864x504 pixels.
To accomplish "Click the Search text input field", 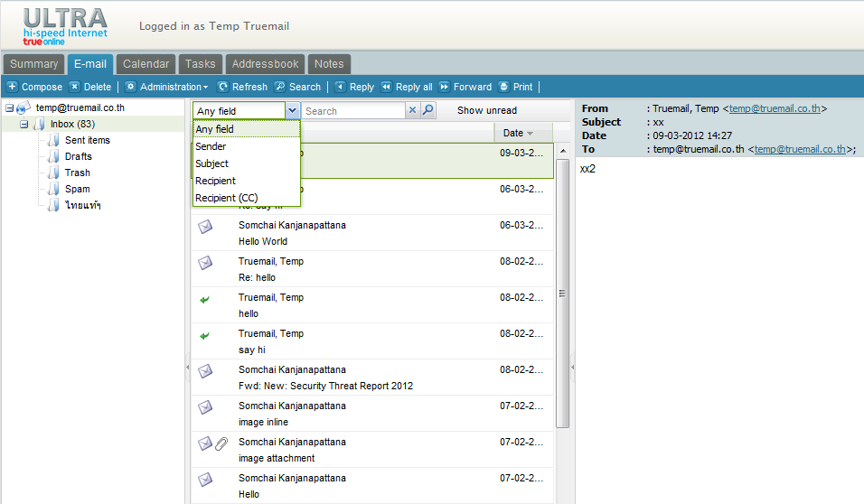I will 352,111.
